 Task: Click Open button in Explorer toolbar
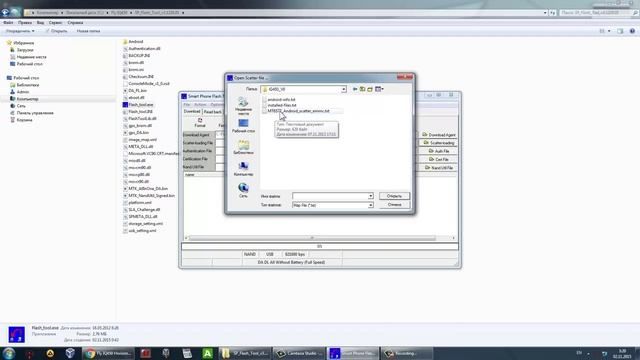pos(56,31)
